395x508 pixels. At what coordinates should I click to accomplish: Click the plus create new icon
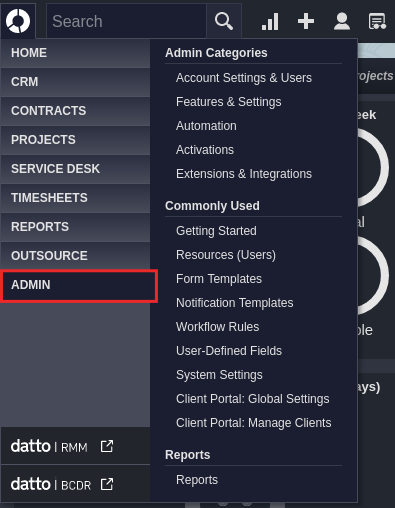[306, 21]
